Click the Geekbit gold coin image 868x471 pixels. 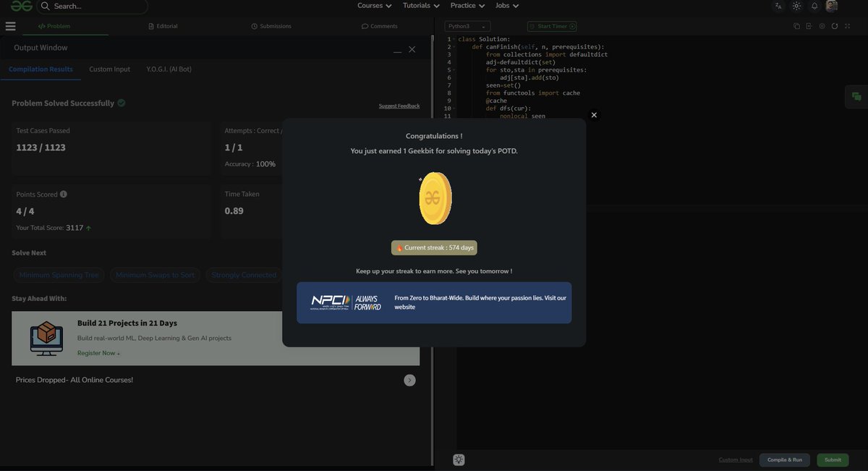tap(435, 198)
